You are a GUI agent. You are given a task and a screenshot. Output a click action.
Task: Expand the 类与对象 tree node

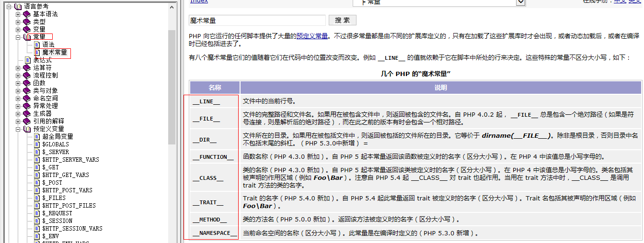(x=18, y=91)
